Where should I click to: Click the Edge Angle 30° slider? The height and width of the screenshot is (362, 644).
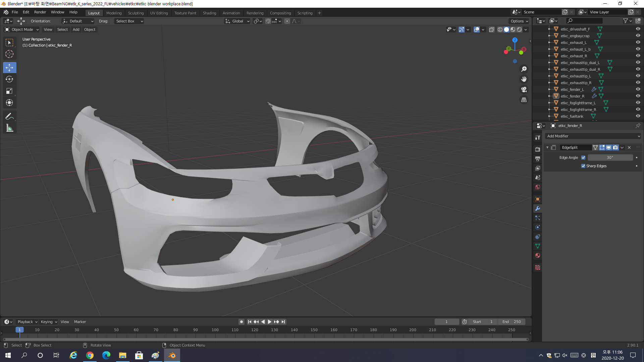click(x=610, y=158)
